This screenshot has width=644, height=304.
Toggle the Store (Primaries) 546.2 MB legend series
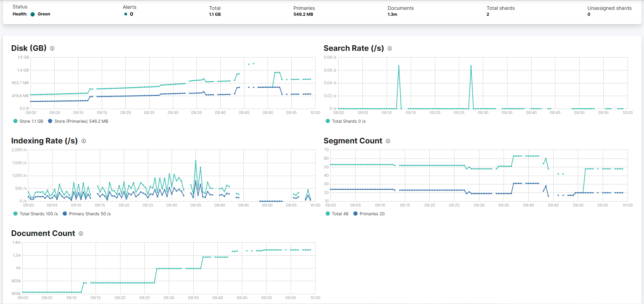[x=78, y=121]
